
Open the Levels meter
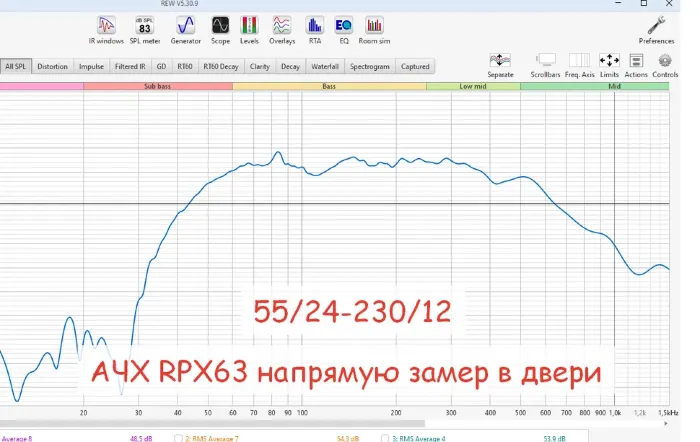coord(249,30)
